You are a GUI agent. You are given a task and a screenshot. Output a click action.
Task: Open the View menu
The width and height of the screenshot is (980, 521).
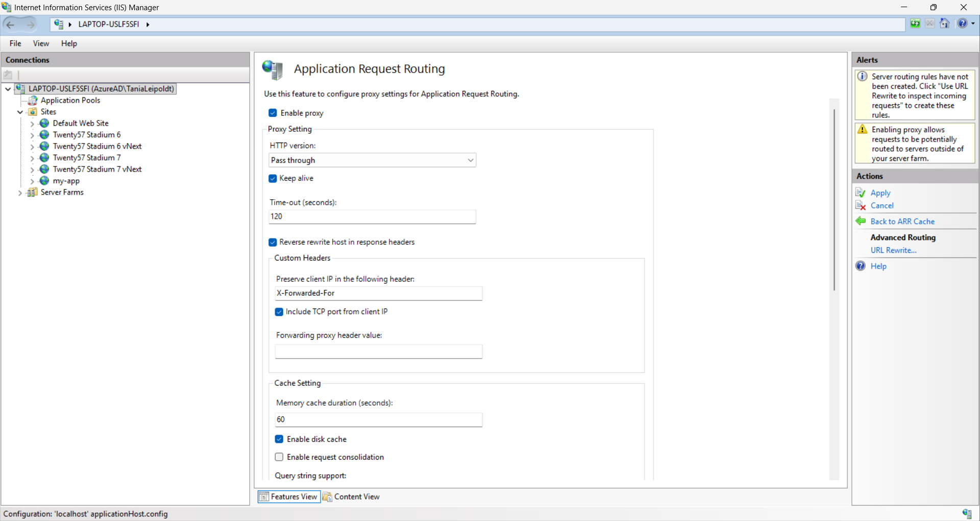[41, 43]
